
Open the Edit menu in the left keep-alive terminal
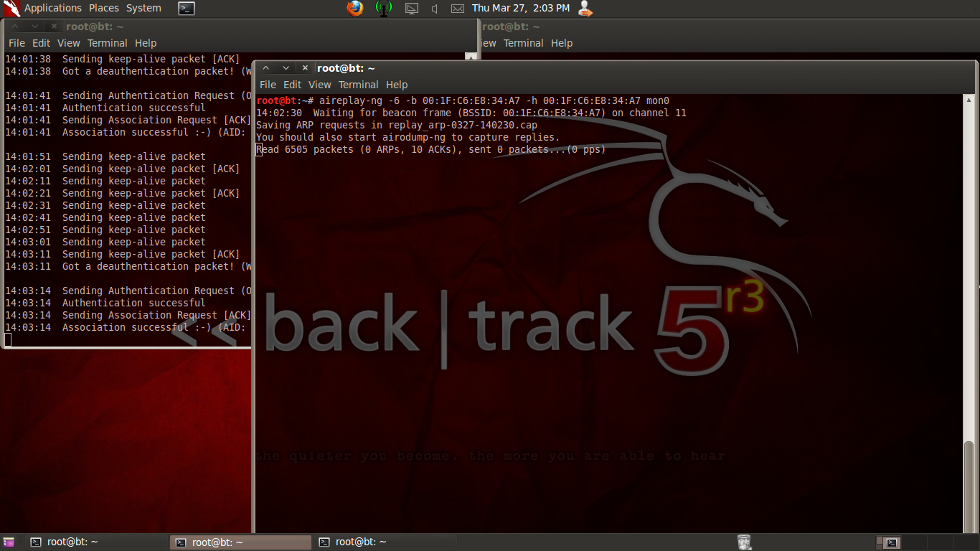[x=41, y=43]
